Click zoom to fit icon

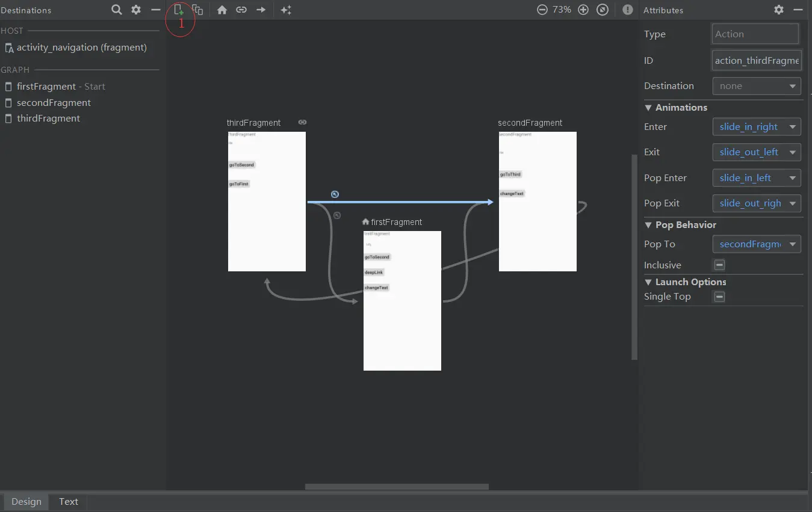pyautogui.click(x=602, y=10)
